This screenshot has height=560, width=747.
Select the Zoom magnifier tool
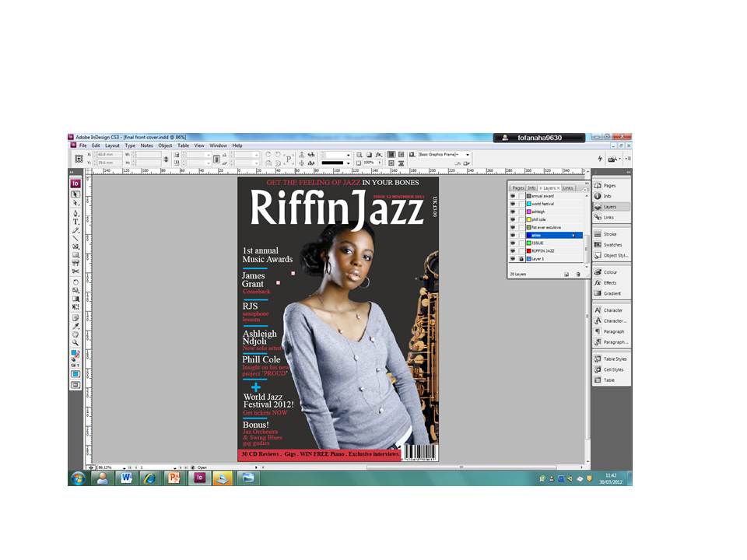coord(75,342)
